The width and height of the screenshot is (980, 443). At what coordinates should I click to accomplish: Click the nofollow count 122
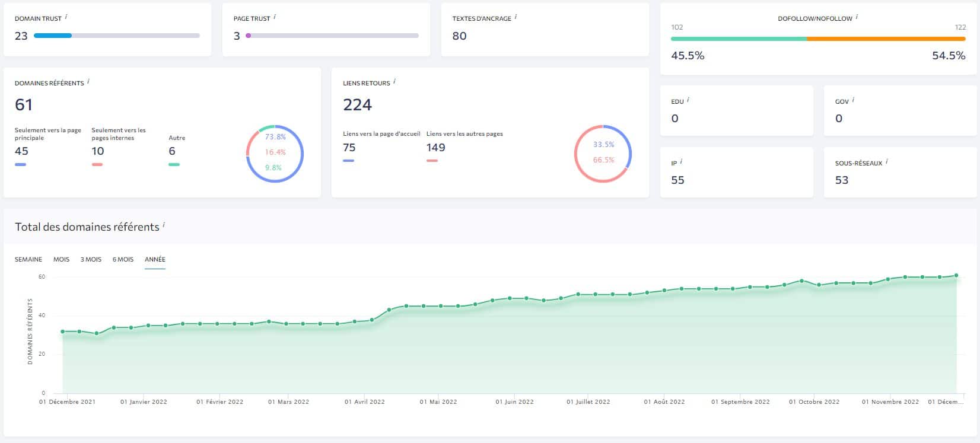coord(960,27)
